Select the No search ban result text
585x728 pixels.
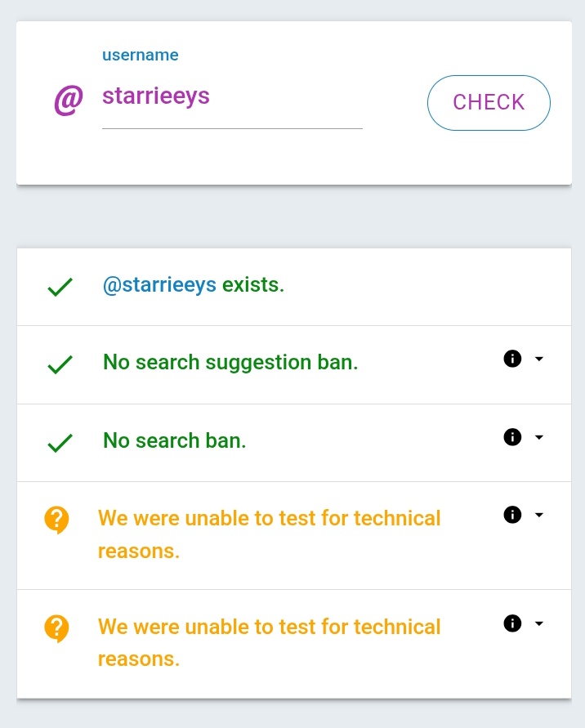174,440
